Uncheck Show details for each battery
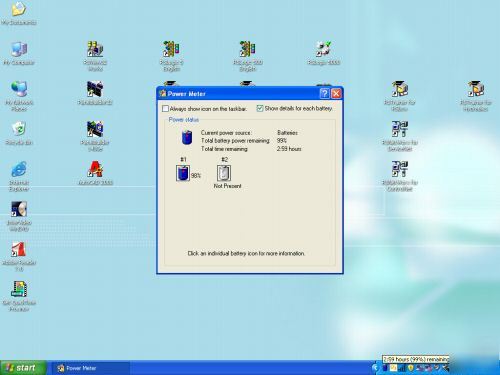Screen dimensions: 500x375 pyautogui.click(x=260, y=108)
